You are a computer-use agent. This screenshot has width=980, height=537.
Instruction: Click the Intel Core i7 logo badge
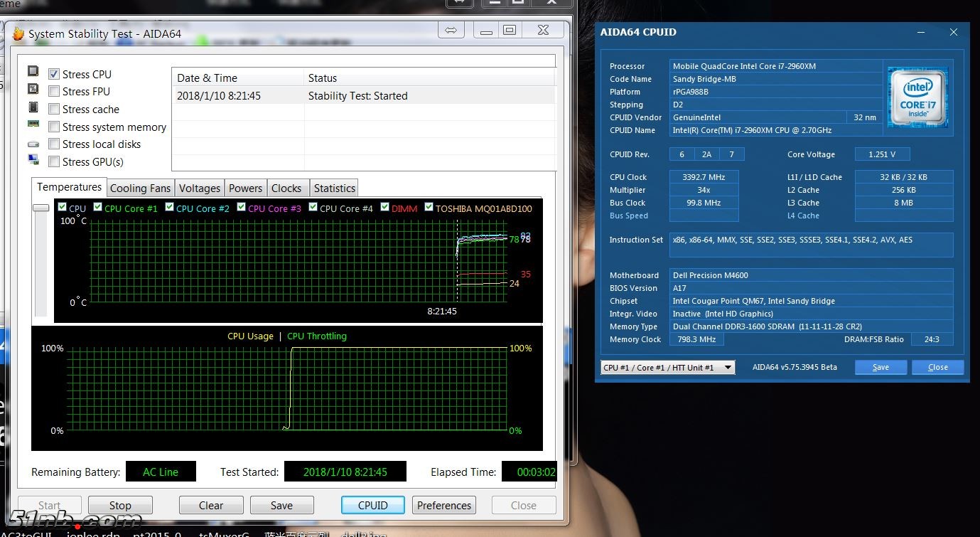pos(917,99)
